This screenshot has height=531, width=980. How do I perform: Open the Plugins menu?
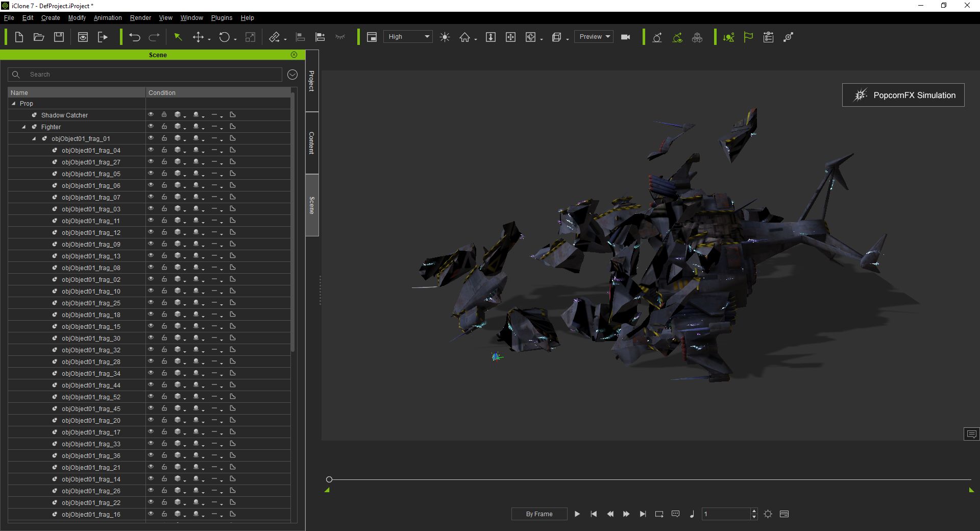click(222, 17)
